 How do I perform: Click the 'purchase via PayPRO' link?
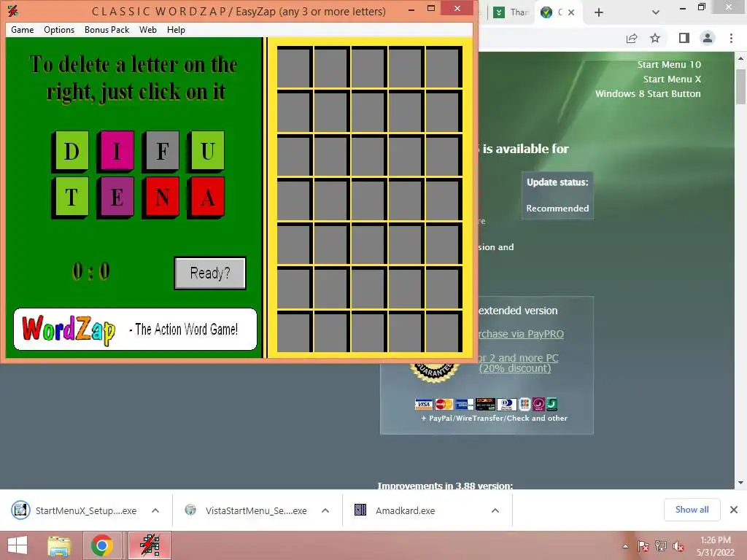[x=521, y=334]
